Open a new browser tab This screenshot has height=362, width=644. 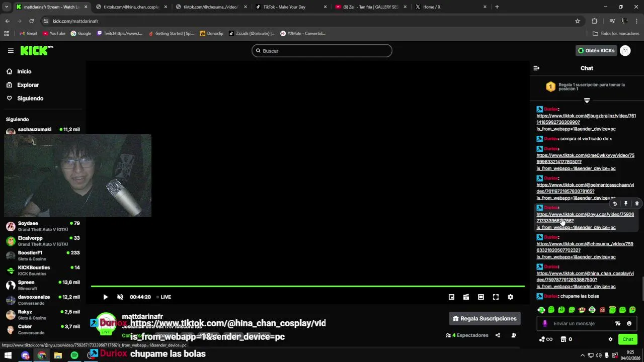[x=497, y=7]
